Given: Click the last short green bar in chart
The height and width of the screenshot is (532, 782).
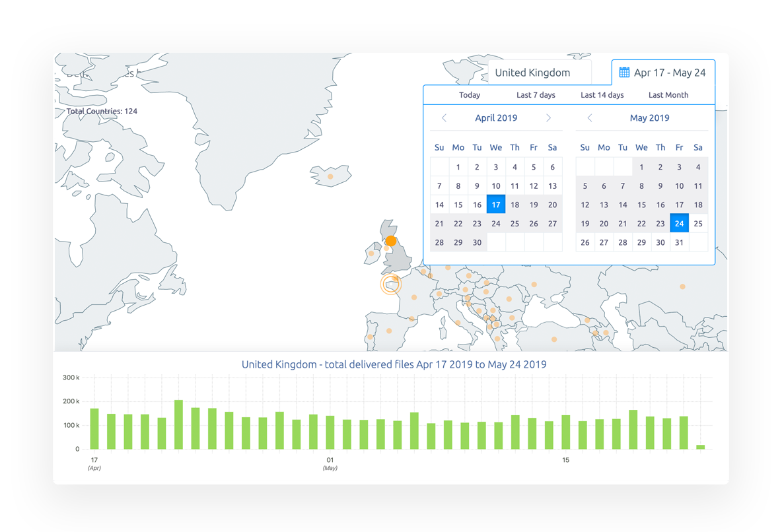Looking at the screenshot, I should pyautogui.click(x=701, y=447).
